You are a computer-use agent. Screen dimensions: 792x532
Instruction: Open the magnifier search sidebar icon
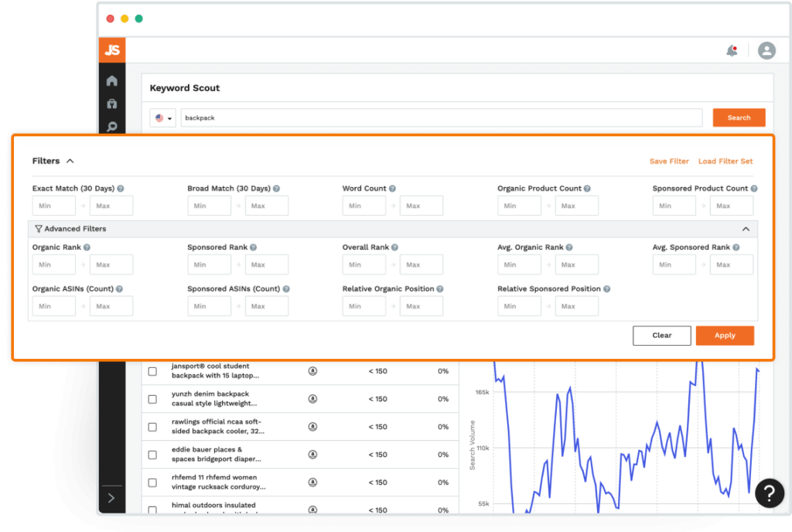[x=112, y=126]
